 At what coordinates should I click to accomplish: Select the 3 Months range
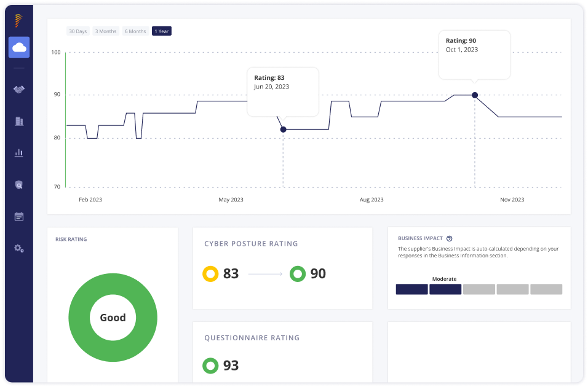(x=106, y=31)
